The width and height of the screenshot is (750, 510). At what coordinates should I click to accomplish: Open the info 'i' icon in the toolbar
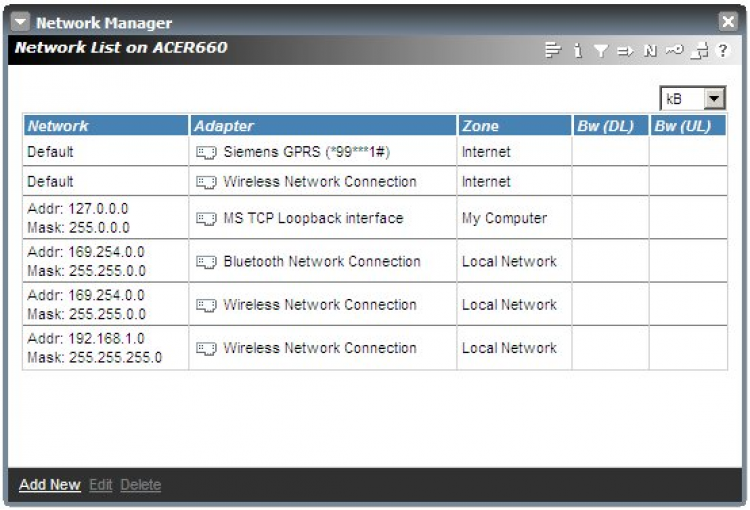[577, 50]
